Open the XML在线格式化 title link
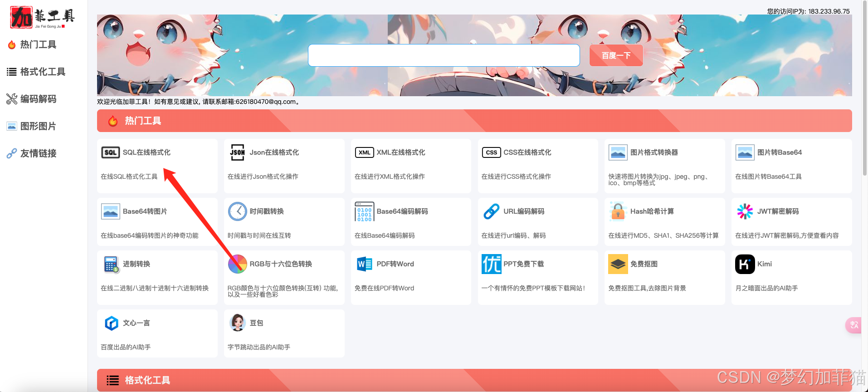This screenshot has width=868, height=392. 401,152
